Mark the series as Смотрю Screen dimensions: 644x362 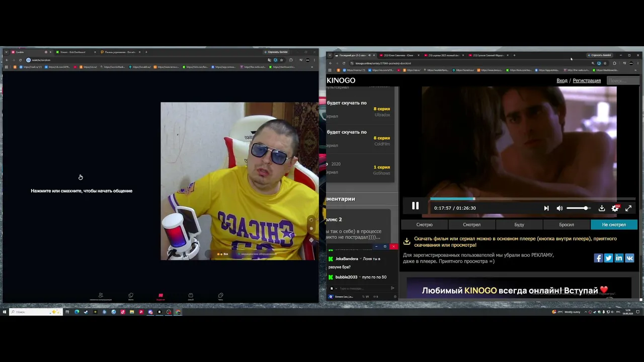[424, 225]
